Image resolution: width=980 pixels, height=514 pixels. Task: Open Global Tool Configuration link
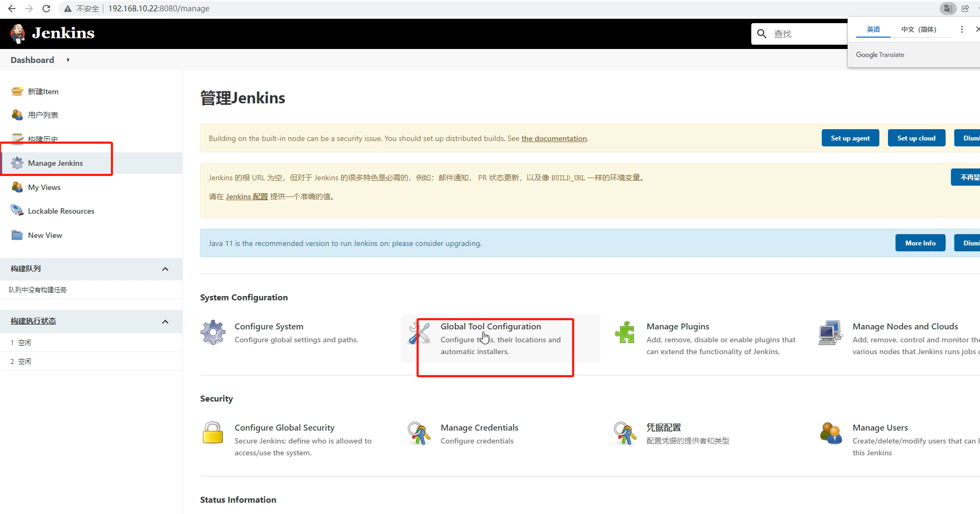[491, 326]
